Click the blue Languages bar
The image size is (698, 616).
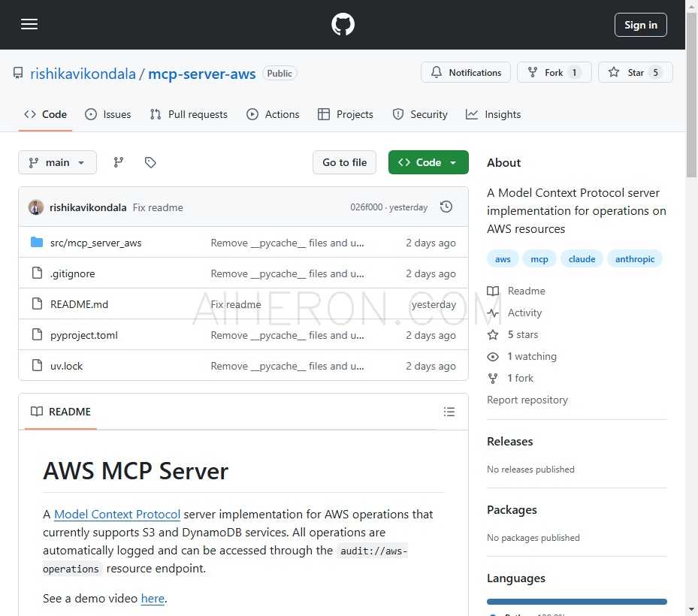point(577,602)
